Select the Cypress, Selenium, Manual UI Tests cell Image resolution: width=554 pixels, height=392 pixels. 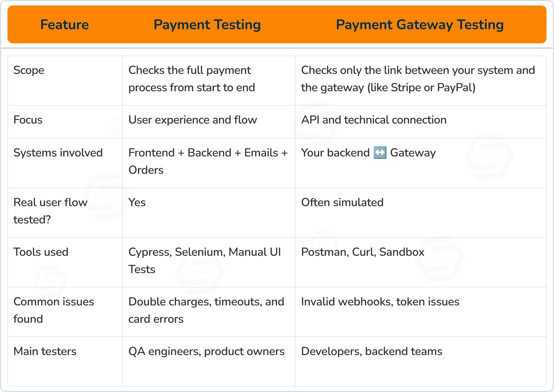[204, 261]
